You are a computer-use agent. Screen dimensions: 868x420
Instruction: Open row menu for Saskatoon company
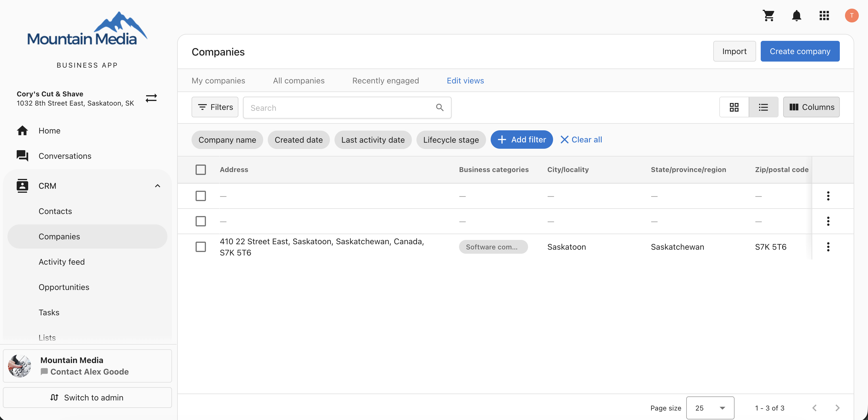[x=828, y=247]
